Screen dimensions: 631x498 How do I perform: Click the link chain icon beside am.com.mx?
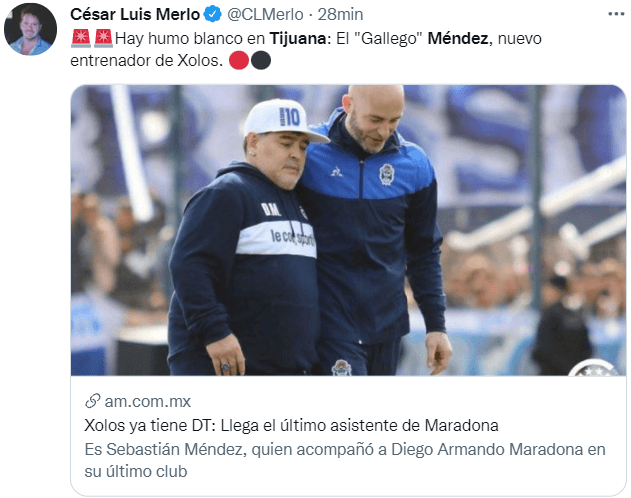click(x=93, y=401)
